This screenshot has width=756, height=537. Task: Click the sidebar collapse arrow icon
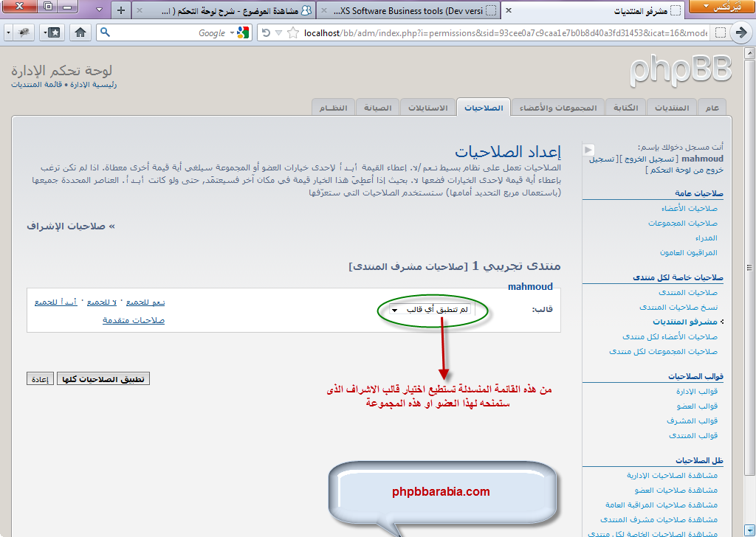pos(588,150)
